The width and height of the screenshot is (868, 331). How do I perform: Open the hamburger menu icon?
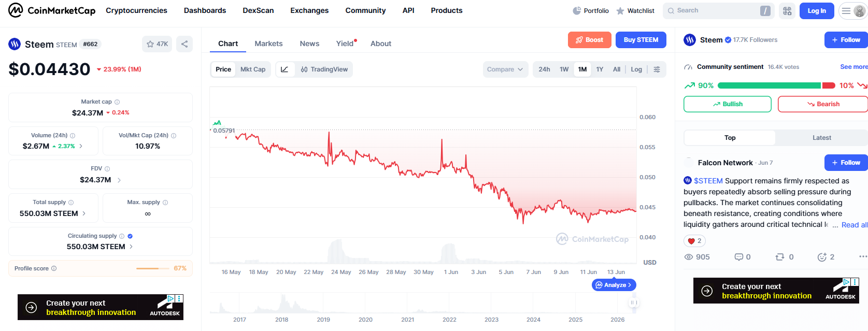point(846,11)
